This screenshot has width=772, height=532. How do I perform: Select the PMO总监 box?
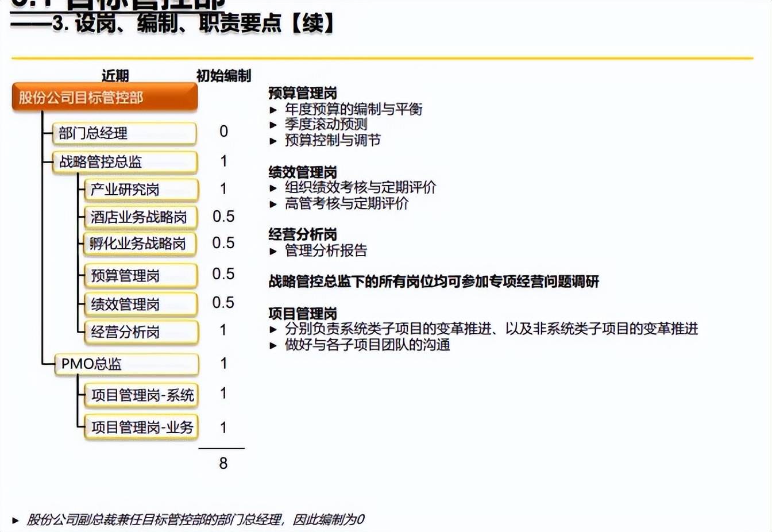[126, 364]
